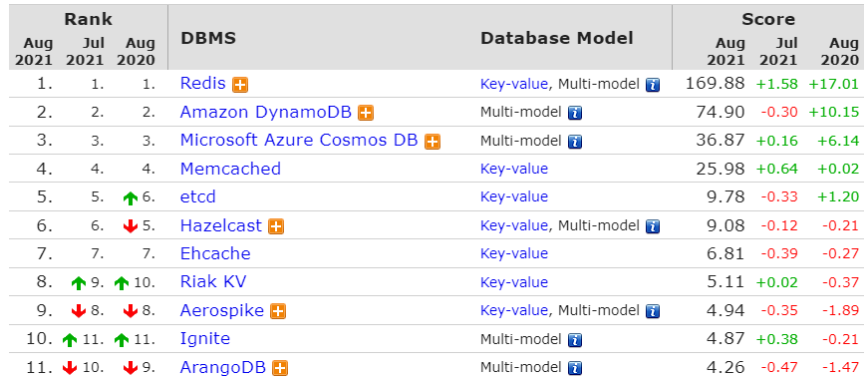The height and width of the screenshot is (380, 868).
Task: Click the Key-value link in Hazelcast row
Action: pos(513,225)
